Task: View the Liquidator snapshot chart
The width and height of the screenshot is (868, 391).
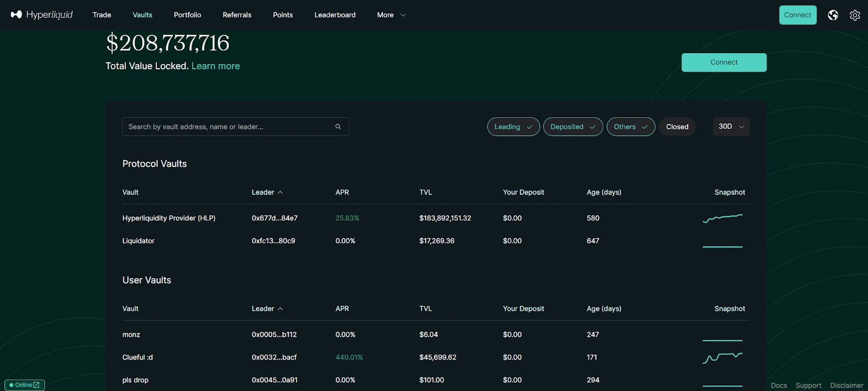Action: pyautogui.click(x=723, y=247)
